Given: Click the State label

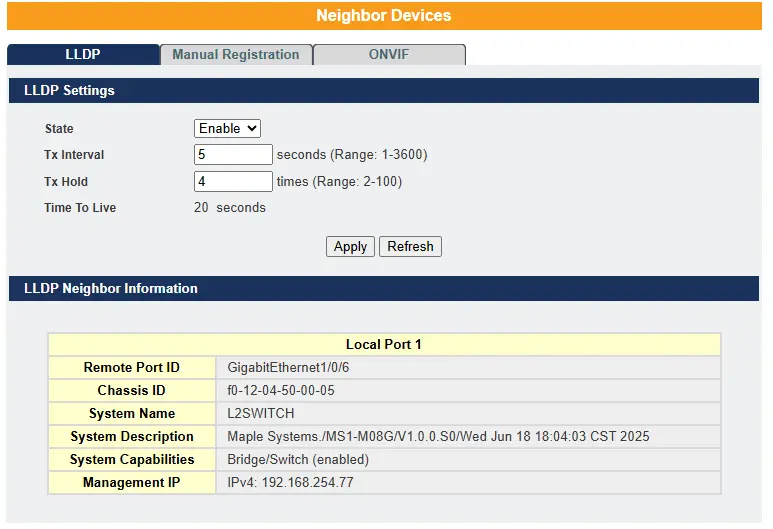Looking at the screenshot, I should click(59, 129).
